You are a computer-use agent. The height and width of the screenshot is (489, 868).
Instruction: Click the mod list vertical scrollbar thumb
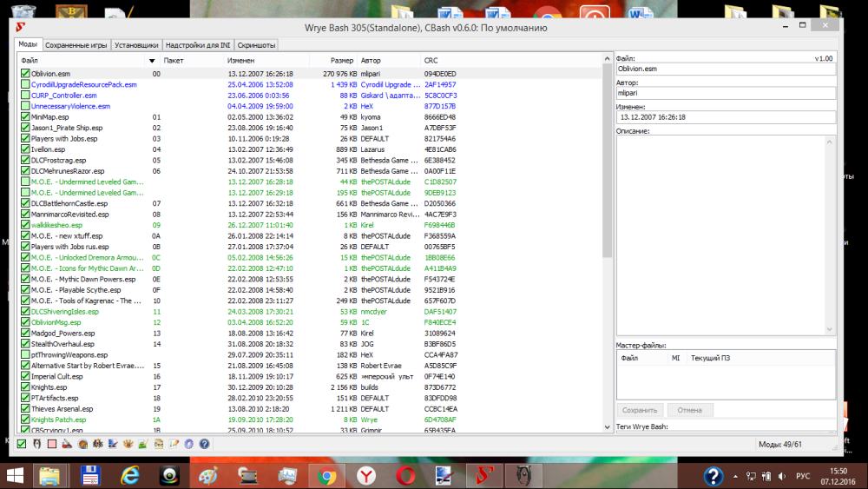point(608,161)
